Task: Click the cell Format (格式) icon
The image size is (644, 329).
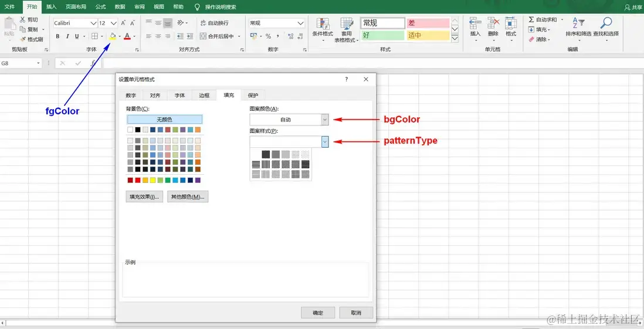Action: [x=511, y=23]
